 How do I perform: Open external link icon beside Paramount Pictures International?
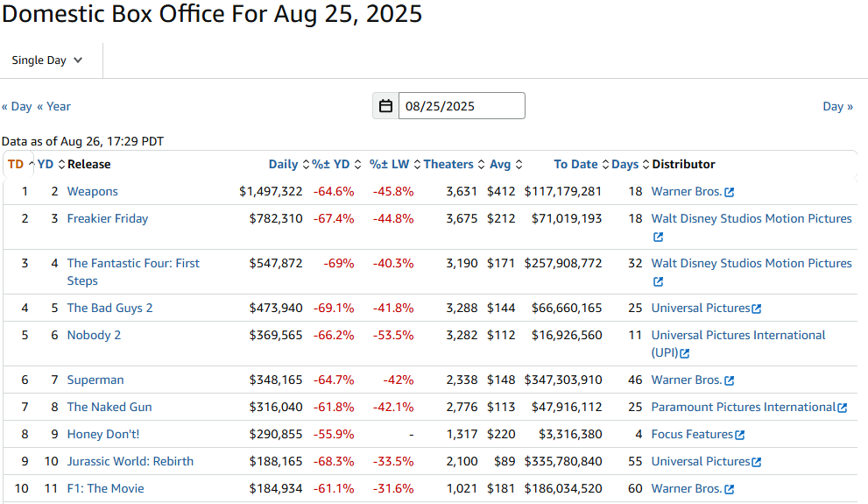tap(842, 408)
